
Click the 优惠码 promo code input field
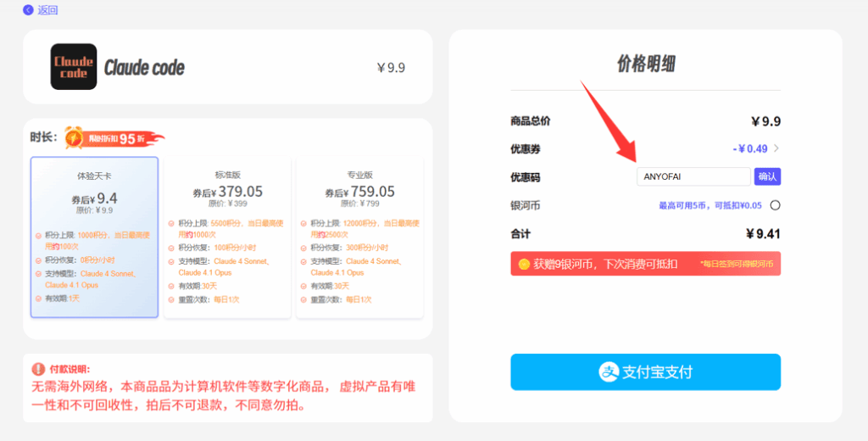[693, 176]
